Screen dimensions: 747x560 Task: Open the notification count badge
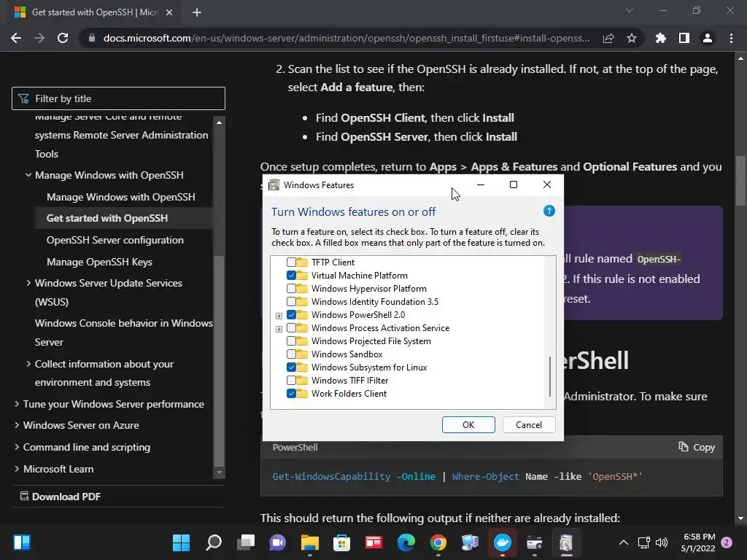coord(727,542)
